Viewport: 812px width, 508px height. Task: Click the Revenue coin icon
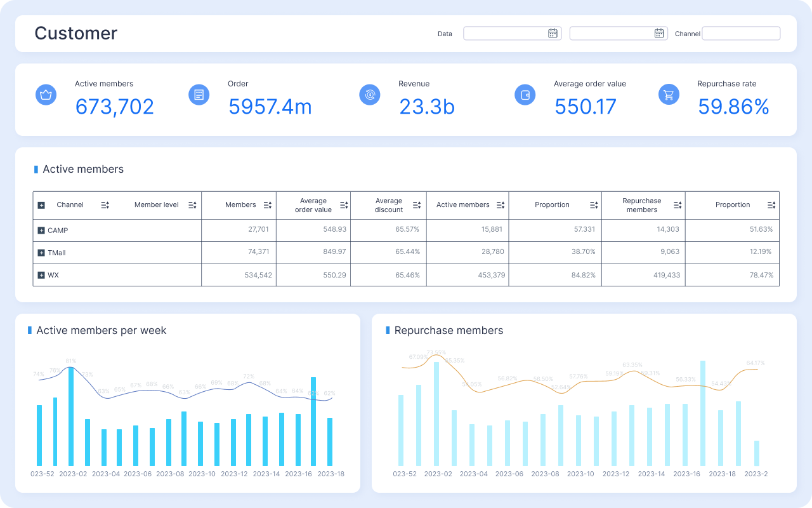pos(369,95)
